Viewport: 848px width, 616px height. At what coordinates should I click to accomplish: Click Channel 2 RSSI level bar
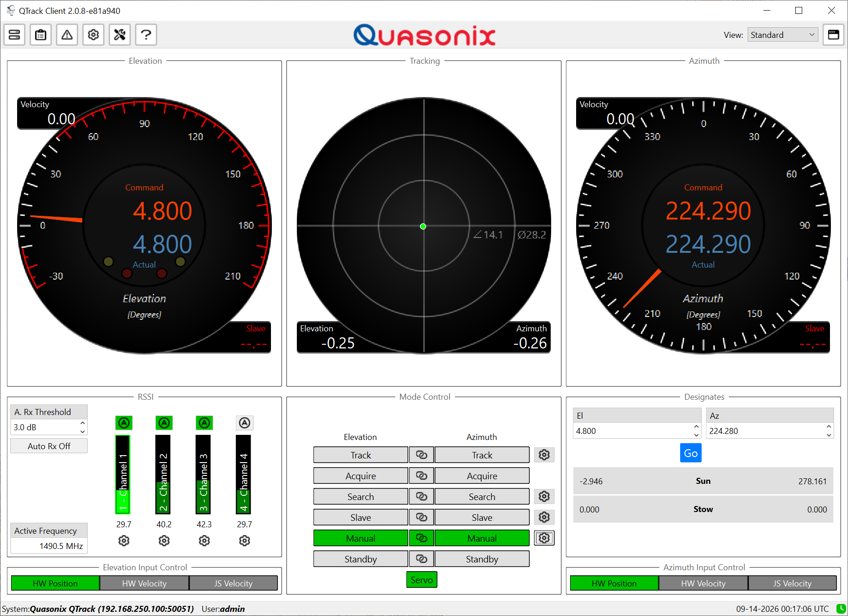coord(163,474)
